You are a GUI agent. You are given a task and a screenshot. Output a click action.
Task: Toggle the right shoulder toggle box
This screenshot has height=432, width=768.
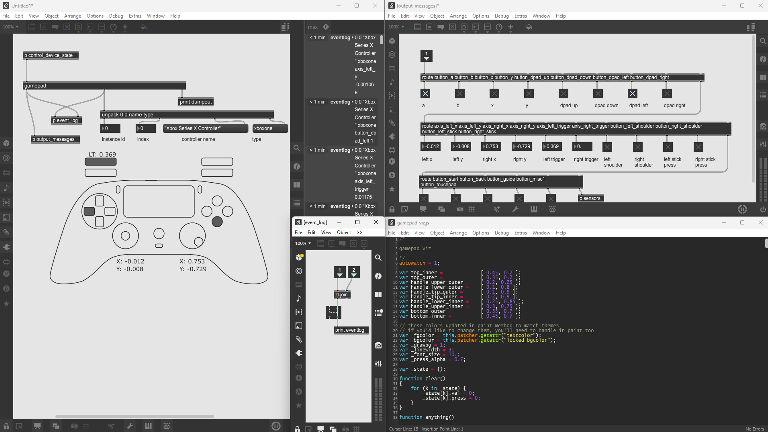tap(637, 146)
